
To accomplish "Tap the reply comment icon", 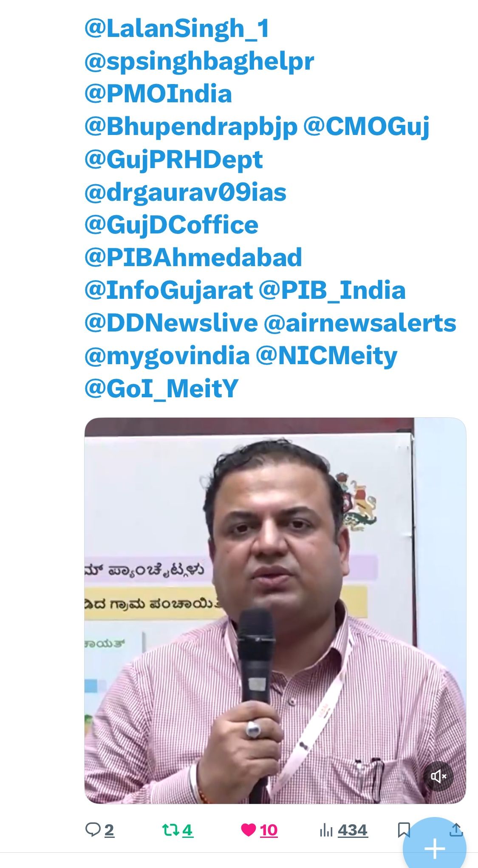I will click(x=93, y=829).
